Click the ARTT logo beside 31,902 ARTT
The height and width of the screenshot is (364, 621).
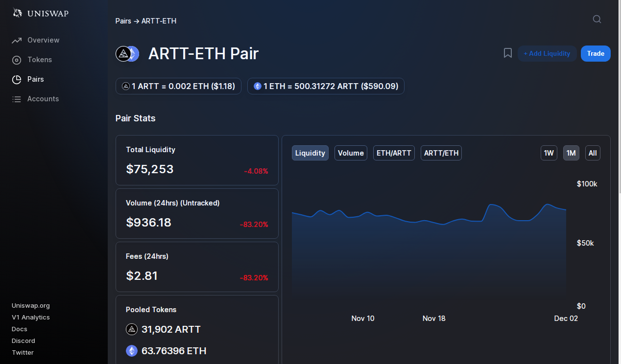pyautogui.click(x=132, y=329)
